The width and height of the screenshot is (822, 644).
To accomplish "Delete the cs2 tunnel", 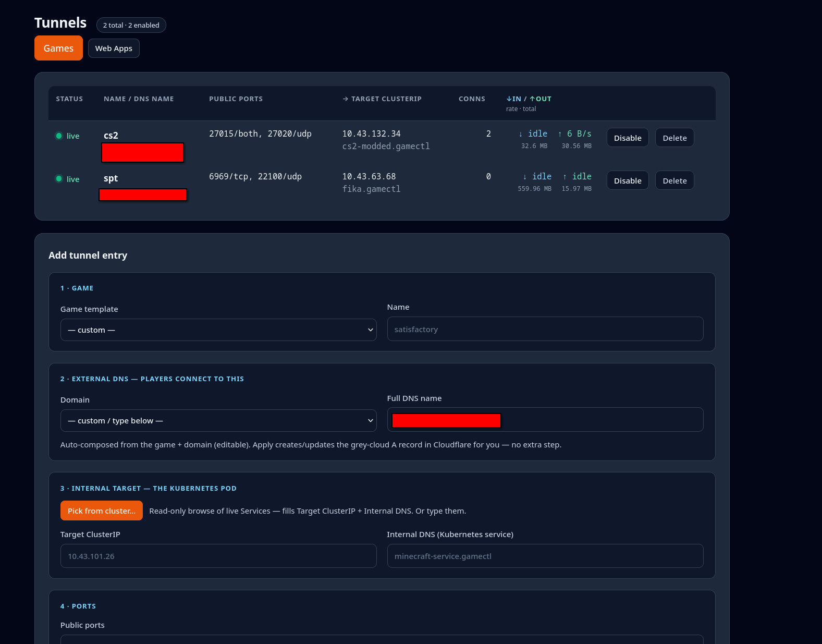I will click(x=674, y=138).
